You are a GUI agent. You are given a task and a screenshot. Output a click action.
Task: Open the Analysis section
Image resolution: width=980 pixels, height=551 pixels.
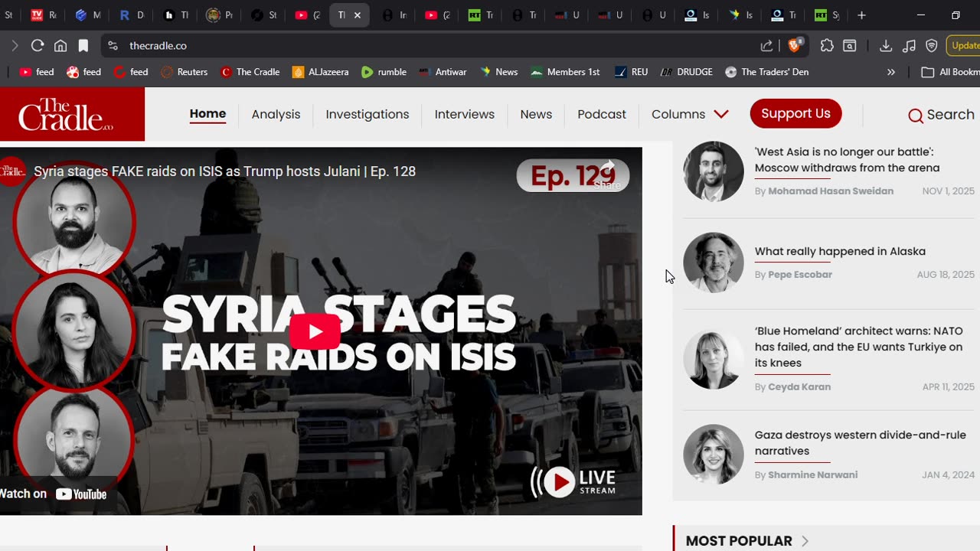276,114
